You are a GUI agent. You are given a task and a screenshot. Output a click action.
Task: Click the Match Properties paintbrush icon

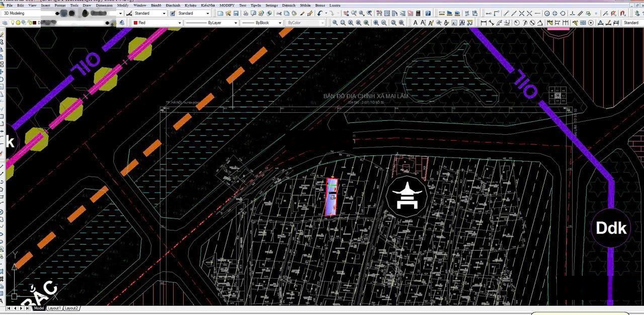pos(309,13)
